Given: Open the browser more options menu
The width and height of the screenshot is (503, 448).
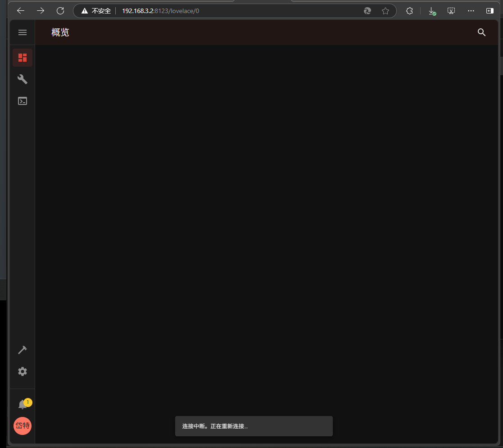Looking at the screenshot, I should click(471, 11).
